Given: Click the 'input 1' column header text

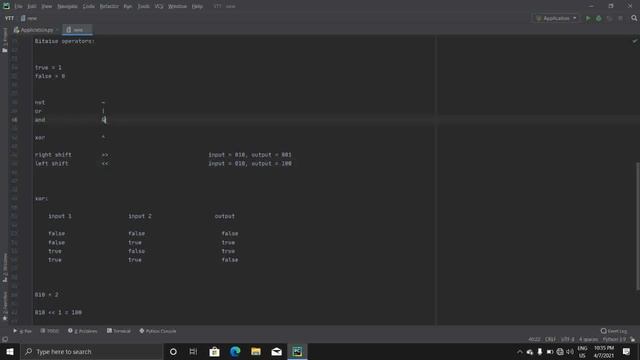Looking at the screenshot, I should [x=60, y=216].
